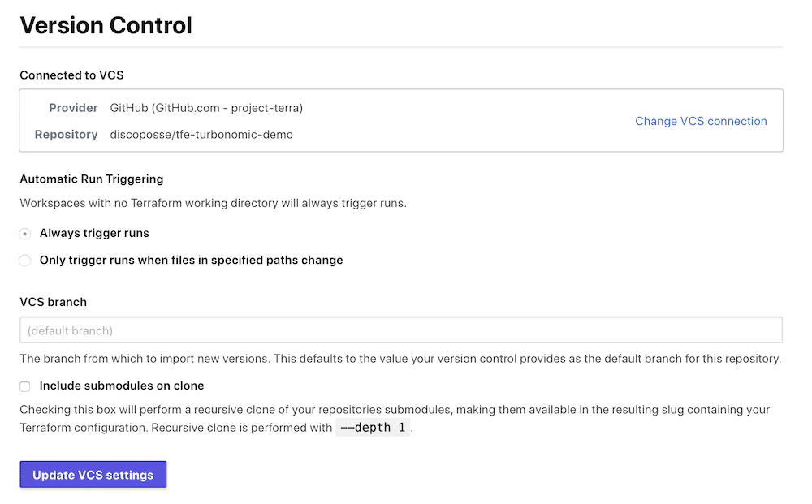Click the Version Control page heading
This screenshot has height=504, width=812.
click(x=106, y=25)
